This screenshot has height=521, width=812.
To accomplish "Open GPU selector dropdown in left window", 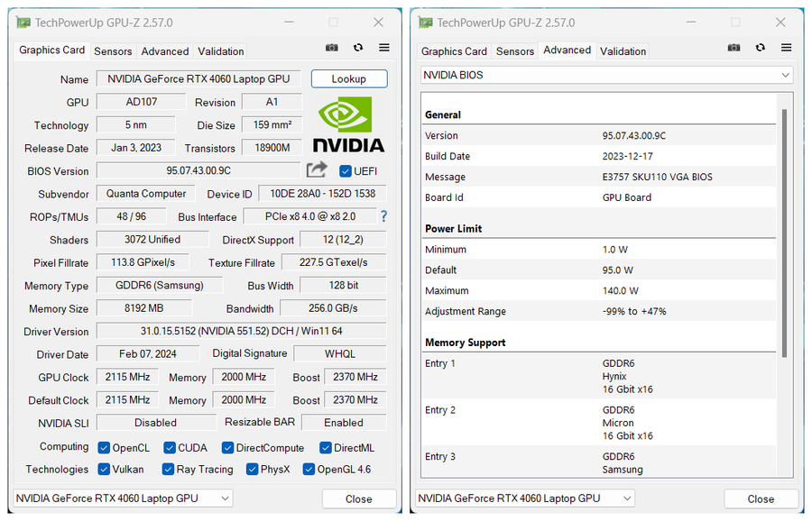I will (123, 498).
